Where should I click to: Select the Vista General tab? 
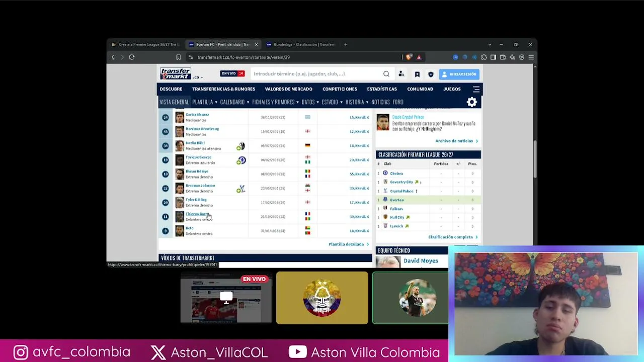click(174, 102)
